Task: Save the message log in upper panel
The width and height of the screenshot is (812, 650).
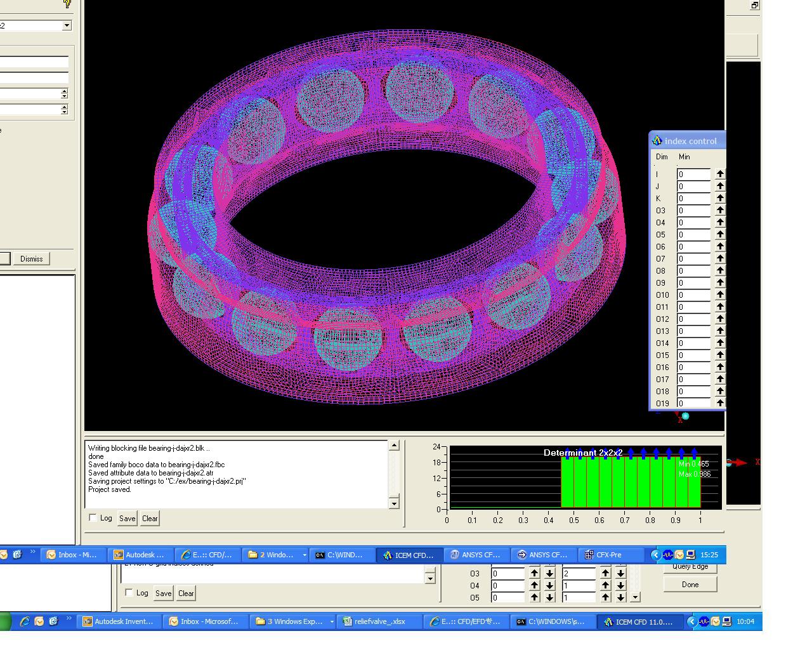Action: pyautogui.click(x=127, y=518)
